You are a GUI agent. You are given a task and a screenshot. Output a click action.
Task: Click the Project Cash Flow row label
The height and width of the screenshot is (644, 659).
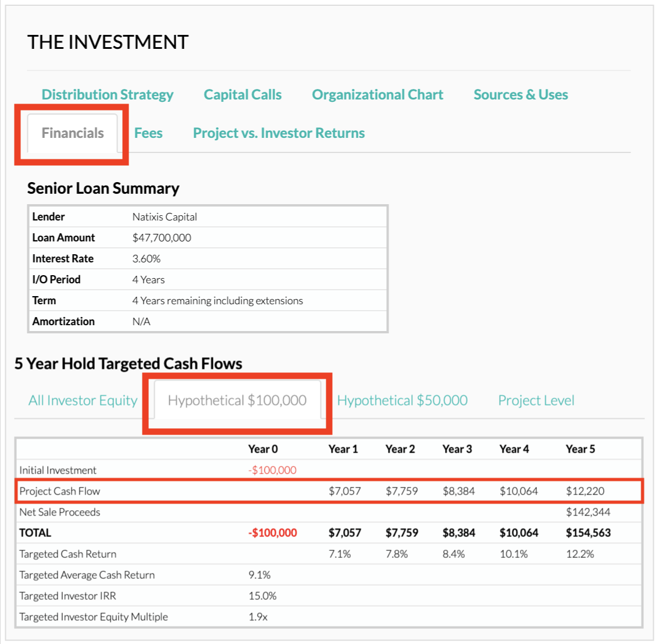click(x=60, y=491)
